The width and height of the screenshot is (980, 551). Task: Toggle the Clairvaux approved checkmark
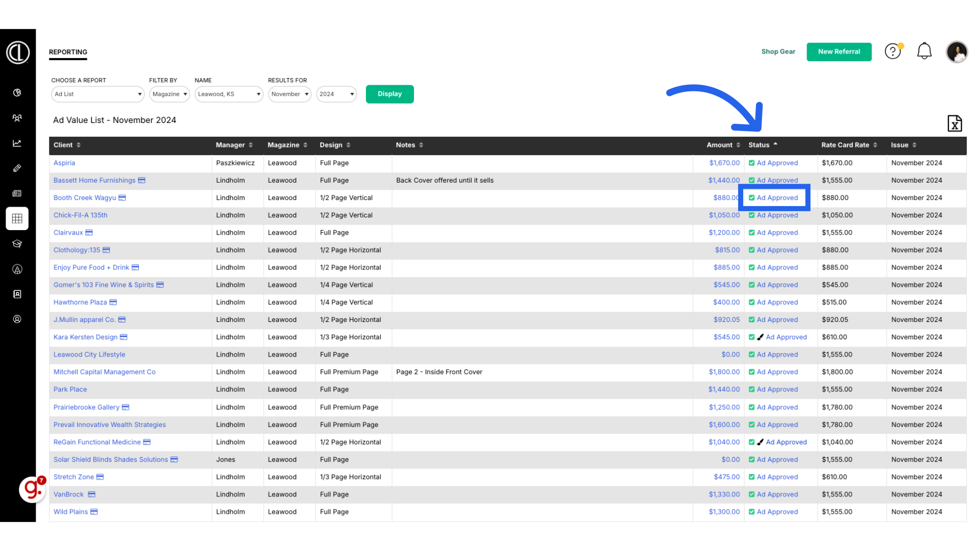point(752,233)
